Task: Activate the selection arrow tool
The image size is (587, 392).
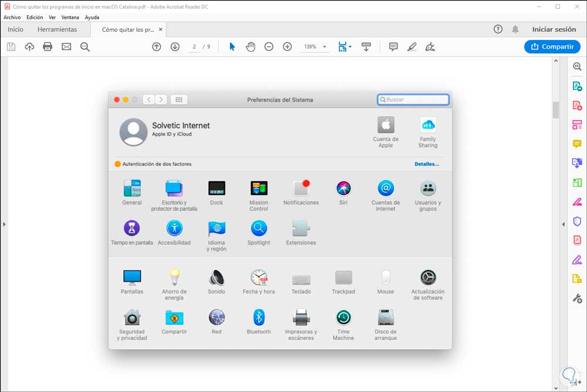Action: click(232, 47)
